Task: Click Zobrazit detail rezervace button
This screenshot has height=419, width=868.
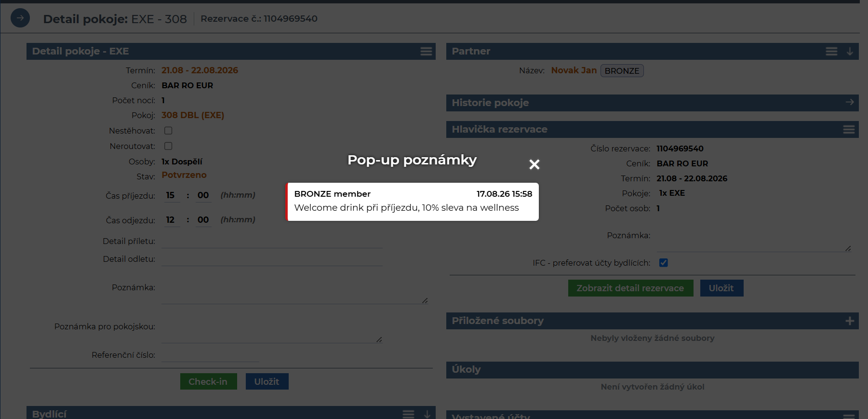Action: tap(630, 288)
